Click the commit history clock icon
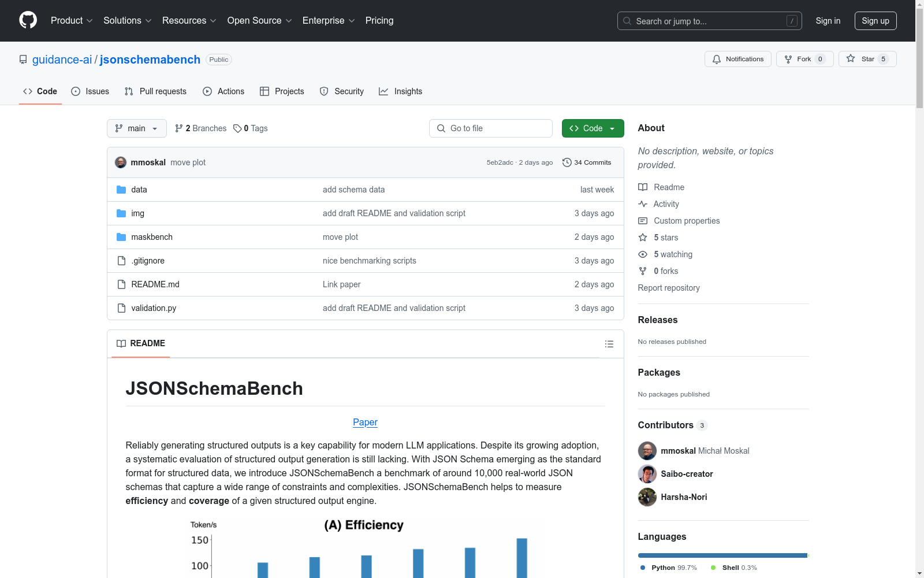Viewport: 924px width, 578px height. (567, 162)
